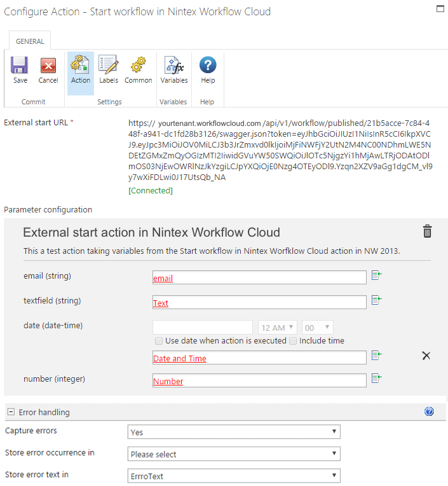The image size is (448, 486).
Task: Collapse the Error handling section
Action: [x=11, y=412]
